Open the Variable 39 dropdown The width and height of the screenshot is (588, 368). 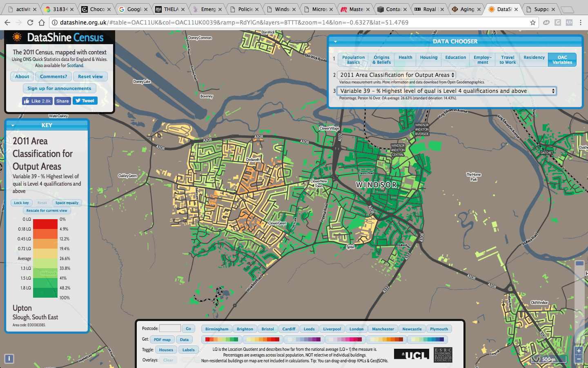447,91
